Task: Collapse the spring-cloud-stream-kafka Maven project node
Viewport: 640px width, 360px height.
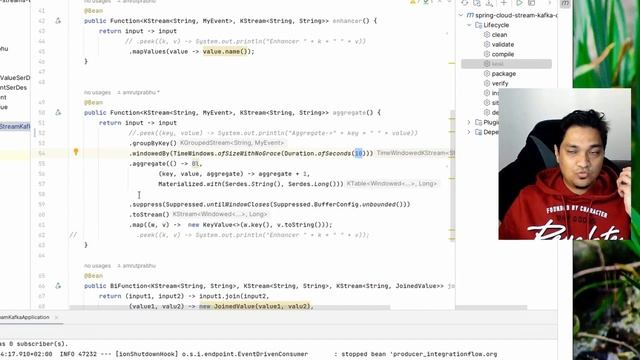Action: [461, 15]
